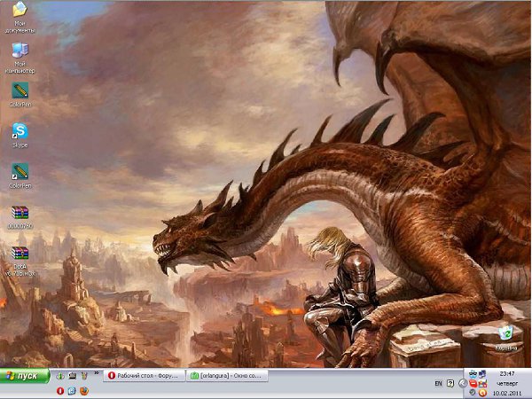Click the help question mark icon near EN
The height and width of the screenshot is (399, 532).
(450, 383)
